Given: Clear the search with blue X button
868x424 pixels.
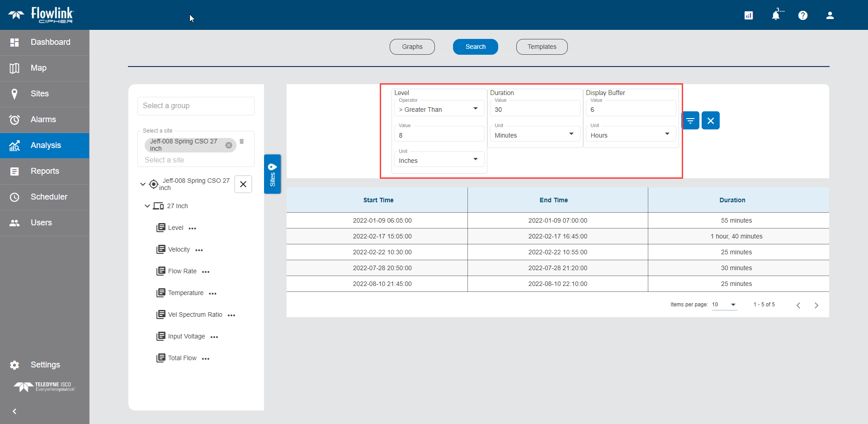Looking at the screenshot, I should point(710,120).
